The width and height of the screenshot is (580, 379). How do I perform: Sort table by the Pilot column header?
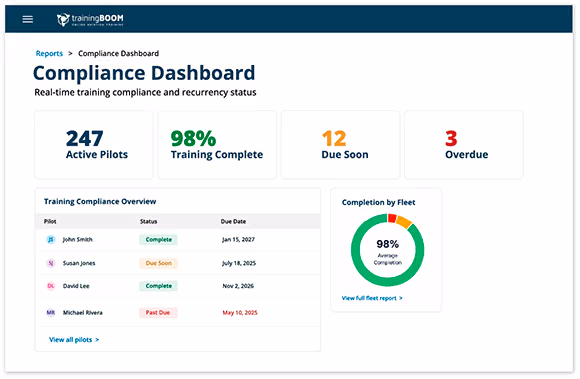pyautogui.click(x=50, y=221)
